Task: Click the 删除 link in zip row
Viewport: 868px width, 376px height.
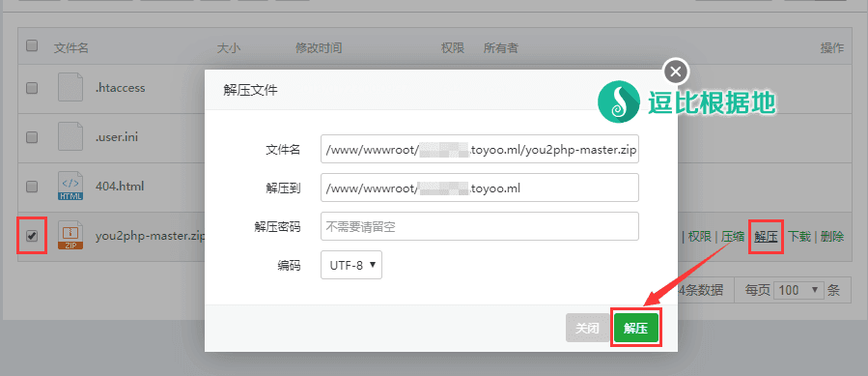Action: click(832, 237)
